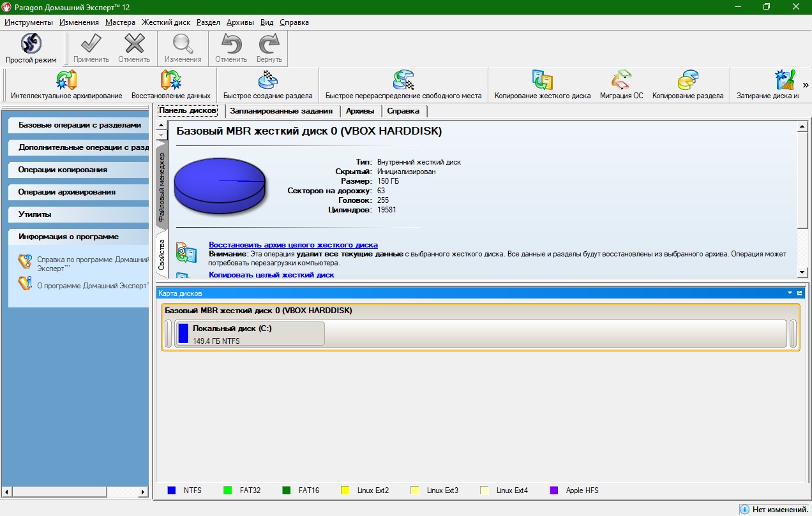
Task: Click the FAT32 green legend swatch
Action: click(227, 490)
